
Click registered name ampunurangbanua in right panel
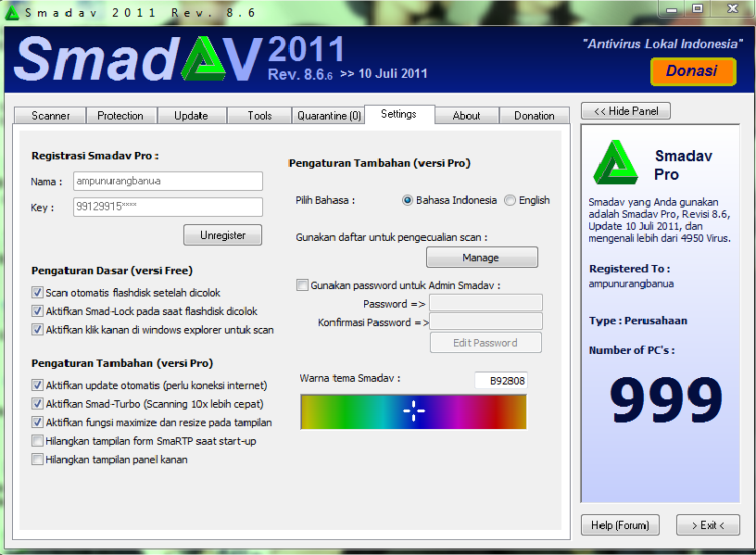[631, 284]
